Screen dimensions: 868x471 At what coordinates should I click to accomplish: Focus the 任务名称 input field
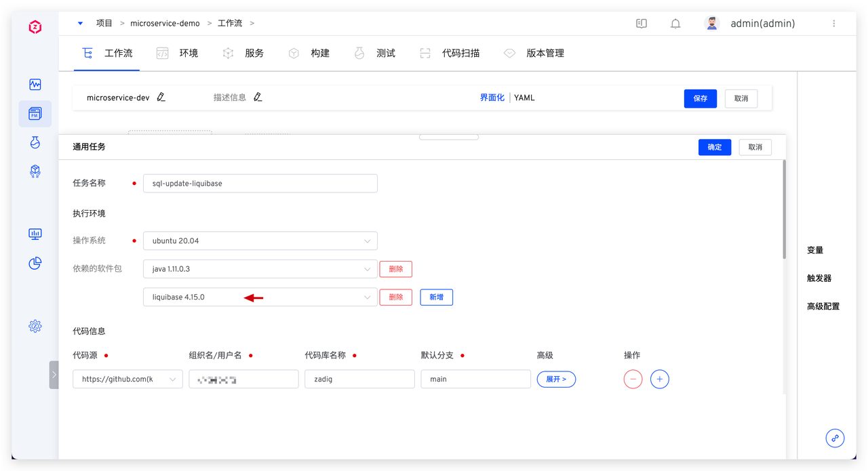coord(260,183)
